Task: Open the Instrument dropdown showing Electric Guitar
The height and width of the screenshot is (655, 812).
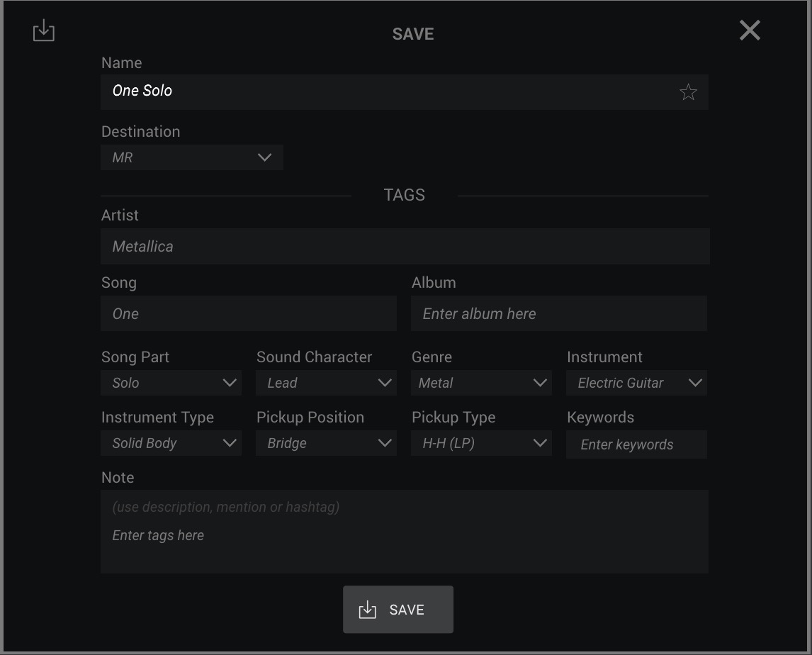Action: click(x=636, y=383)
